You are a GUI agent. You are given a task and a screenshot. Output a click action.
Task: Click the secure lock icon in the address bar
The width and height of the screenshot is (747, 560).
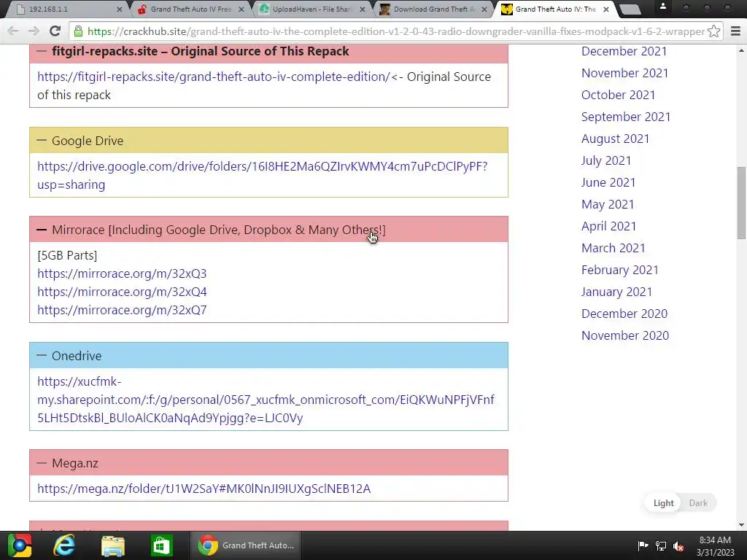(x=79, y=31)
